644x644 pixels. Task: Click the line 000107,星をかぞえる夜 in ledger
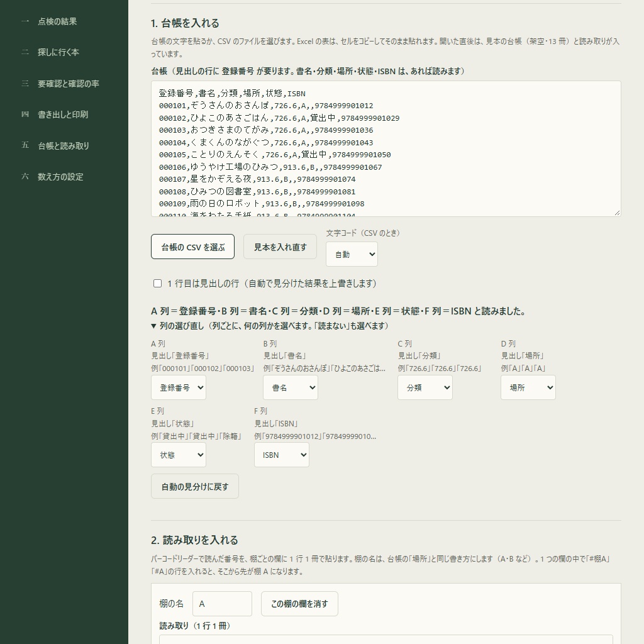[x=257, y=179]
